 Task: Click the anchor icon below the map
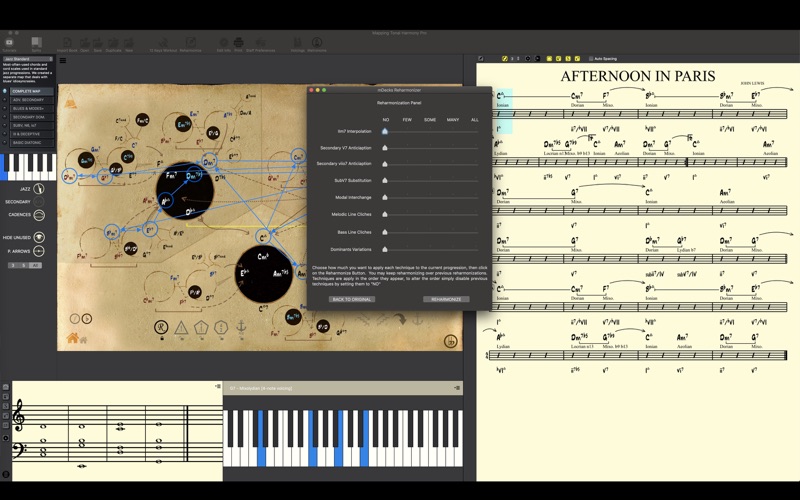pos(241,328)
